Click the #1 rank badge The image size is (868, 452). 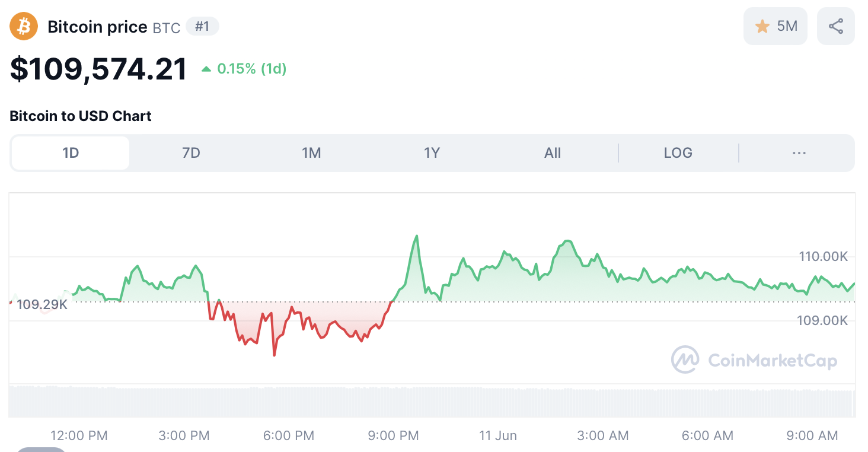[x=202, y=27]
